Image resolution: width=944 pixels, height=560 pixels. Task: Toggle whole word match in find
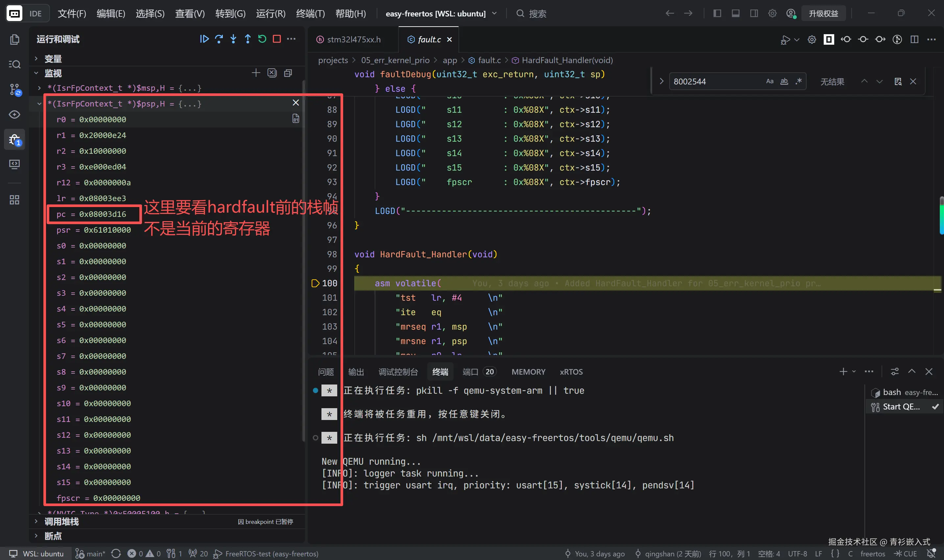[x=784, y=81]
